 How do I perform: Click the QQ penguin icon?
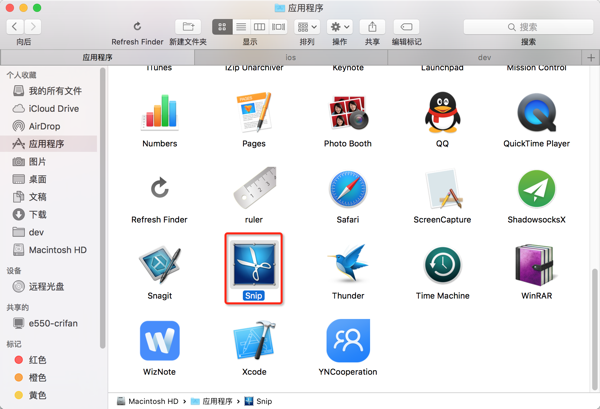click(x=442, y=112)
